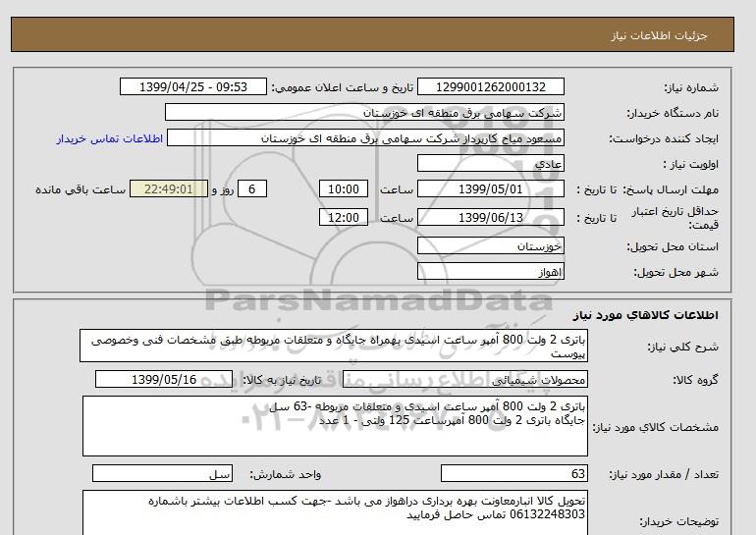Viewport: 756px width, 535px height.
Task: Click the label توضیحات خریدار
Action: tap(678, 522)
